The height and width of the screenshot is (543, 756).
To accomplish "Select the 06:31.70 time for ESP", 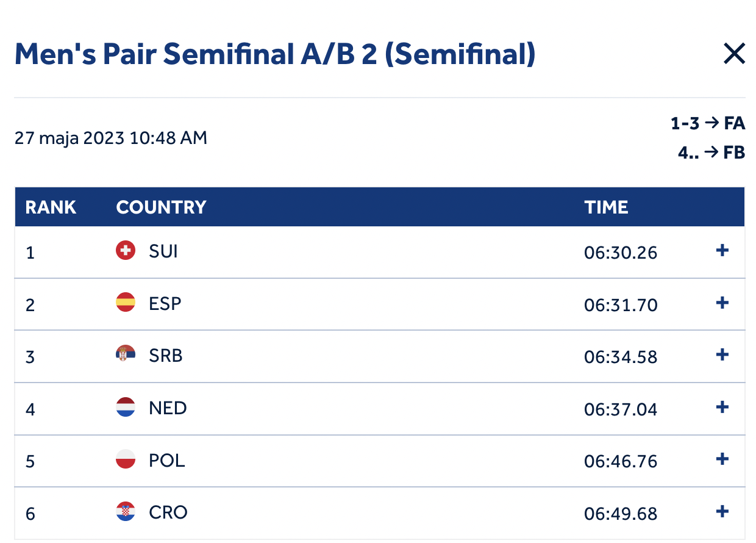I will (x=621, y=304).
